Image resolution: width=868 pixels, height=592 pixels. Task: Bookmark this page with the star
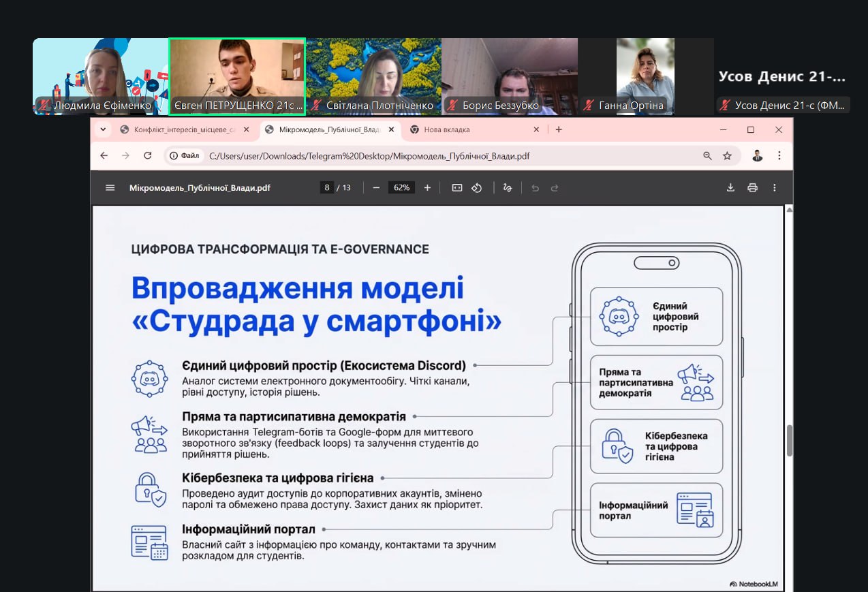[x=727, y=156]
